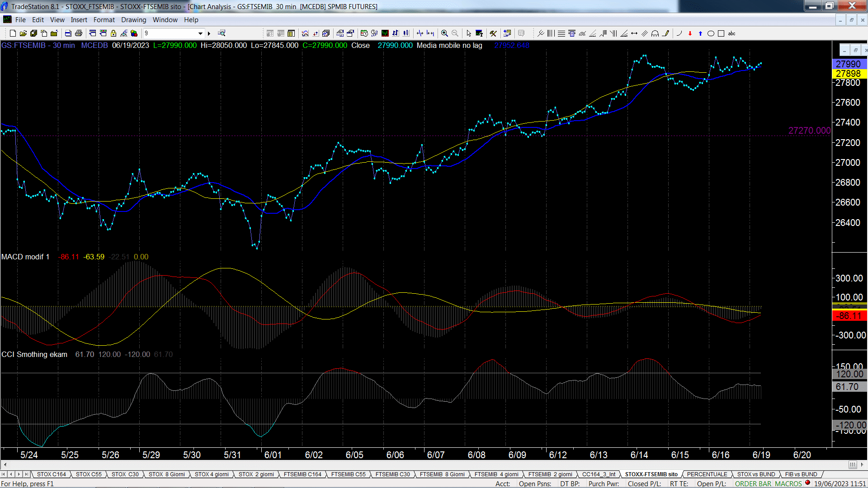Open the View menu
Viewport: 868px width, 488px height.
(57, 20)
